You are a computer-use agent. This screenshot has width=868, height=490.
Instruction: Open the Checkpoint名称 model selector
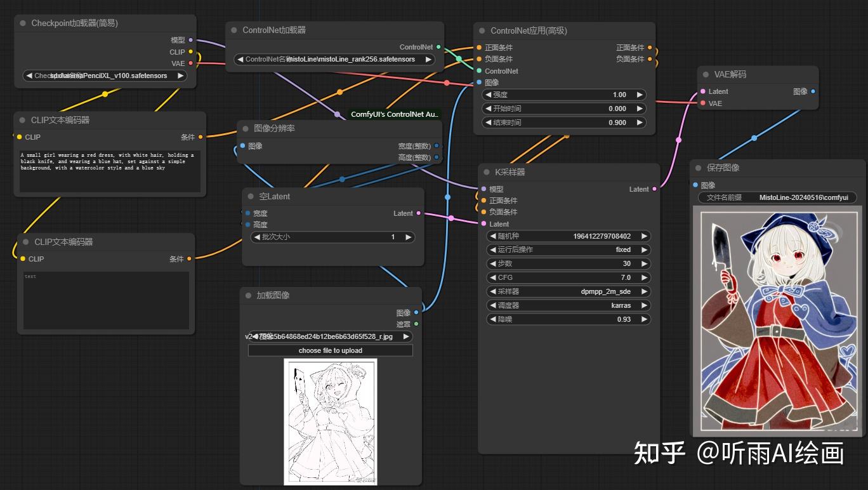pos(105,76)
